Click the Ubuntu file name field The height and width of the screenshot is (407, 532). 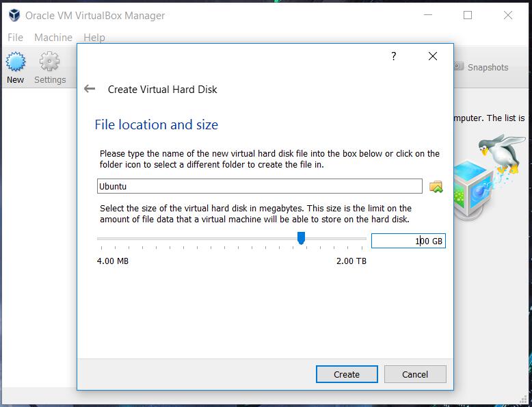(x=260, y=186)
